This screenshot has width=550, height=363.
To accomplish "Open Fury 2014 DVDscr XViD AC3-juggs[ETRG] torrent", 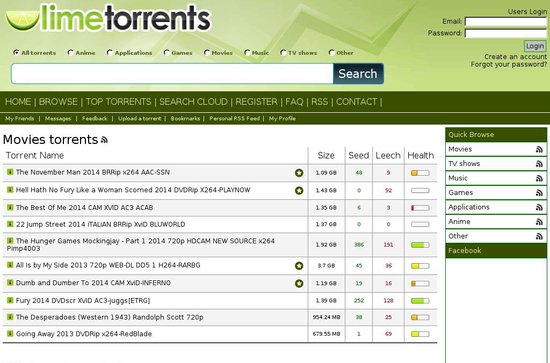I will [x=83, y=301].
